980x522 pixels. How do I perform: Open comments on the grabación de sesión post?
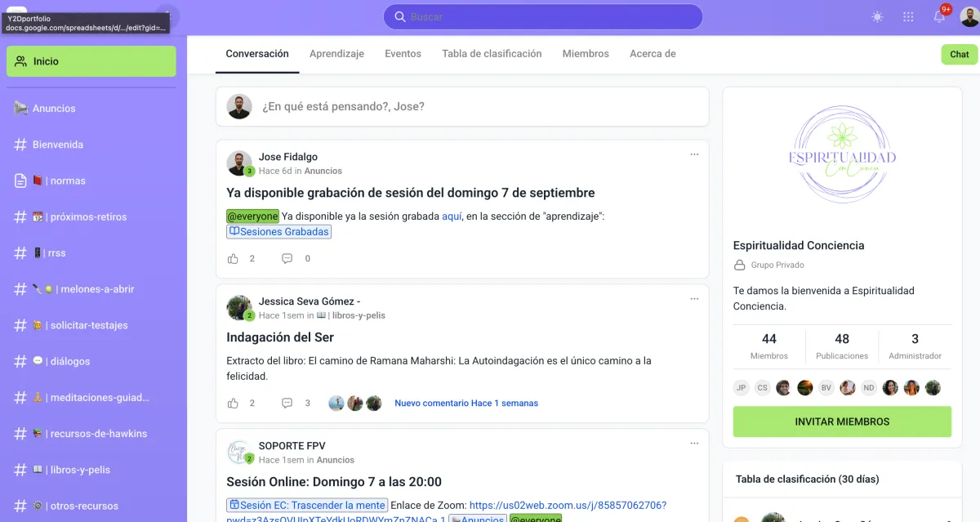(287, 259)
